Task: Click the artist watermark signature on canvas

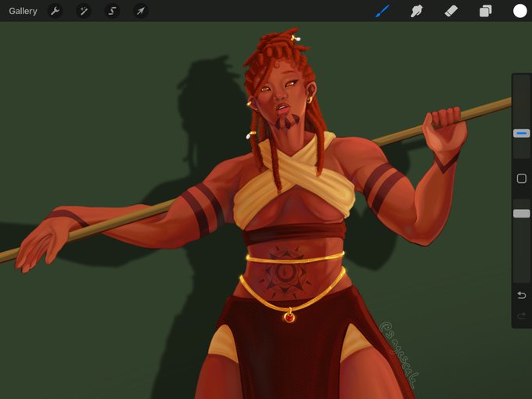Action: 399,354
